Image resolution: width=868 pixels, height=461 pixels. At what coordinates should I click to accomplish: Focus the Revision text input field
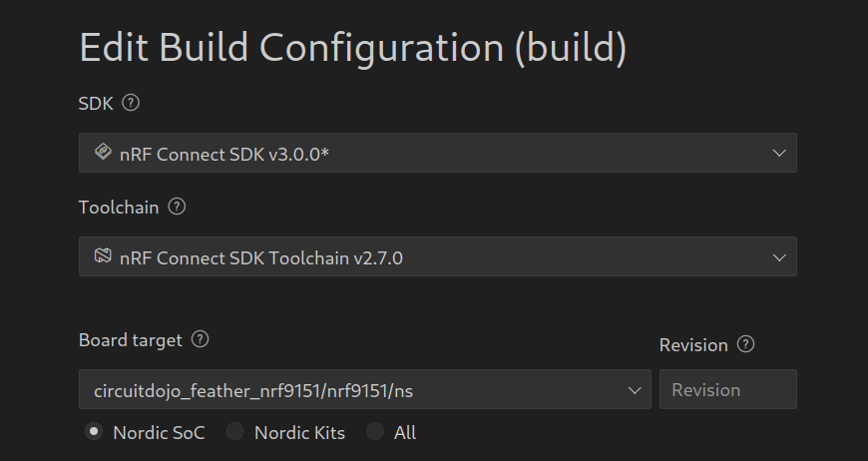[728, 389]
